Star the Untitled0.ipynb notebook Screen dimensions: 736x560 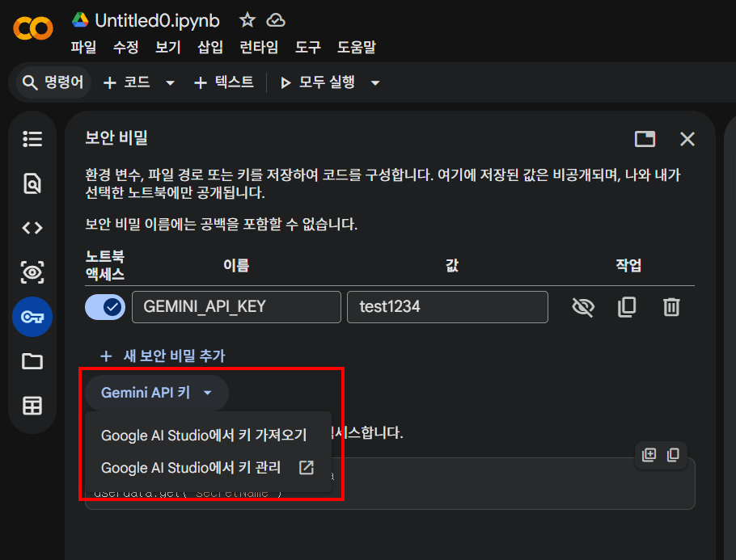pyautogui.click(x=247, y=20)
